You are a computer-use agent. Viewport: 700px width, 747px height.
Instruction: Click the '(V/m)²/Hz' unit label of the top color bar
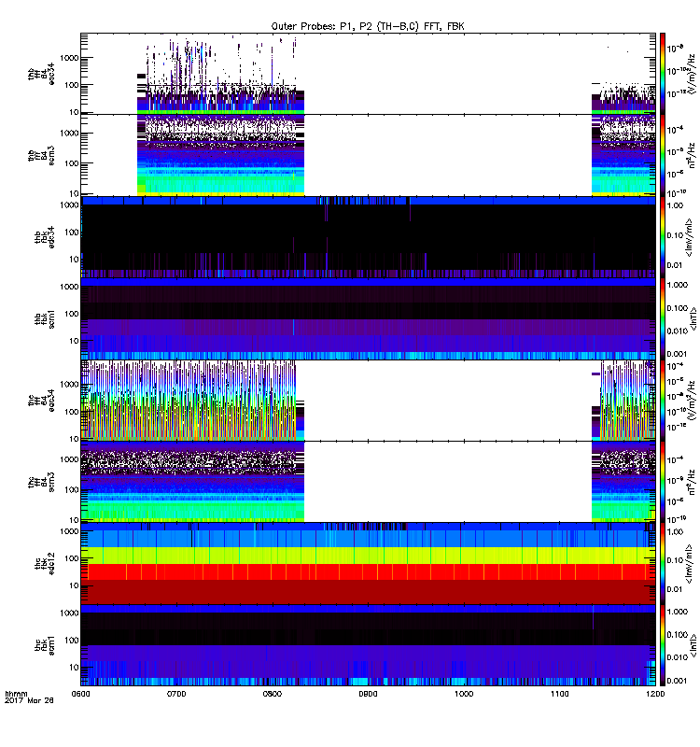(692, 74)
